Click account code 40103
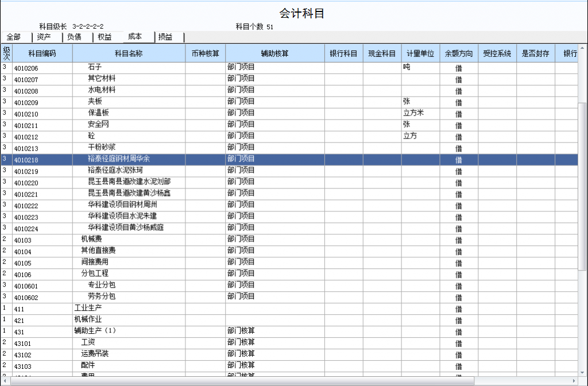Viewport: 588px width, 386px height. click(23, 241)
